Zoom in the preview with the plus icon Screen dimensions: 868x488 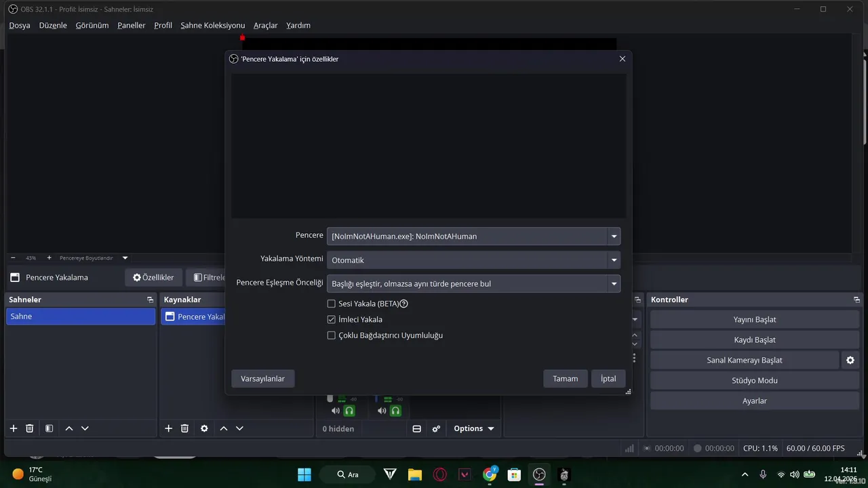tap(49, 258)
